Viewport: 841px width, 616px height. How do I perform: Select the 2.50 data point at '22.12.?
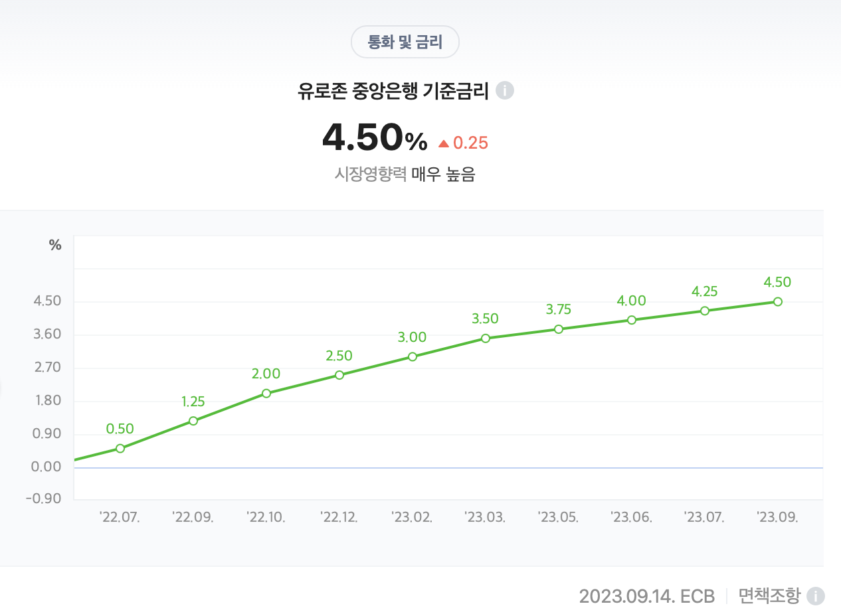(x=339, y=375)
